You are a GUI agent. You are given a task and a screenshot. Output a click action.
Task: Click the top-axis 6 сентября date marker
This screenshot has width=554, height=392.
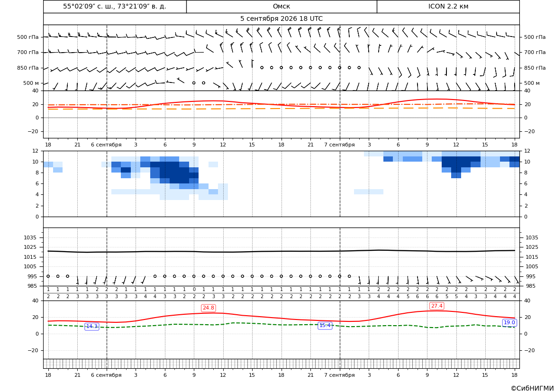click(x=106, y=145)
